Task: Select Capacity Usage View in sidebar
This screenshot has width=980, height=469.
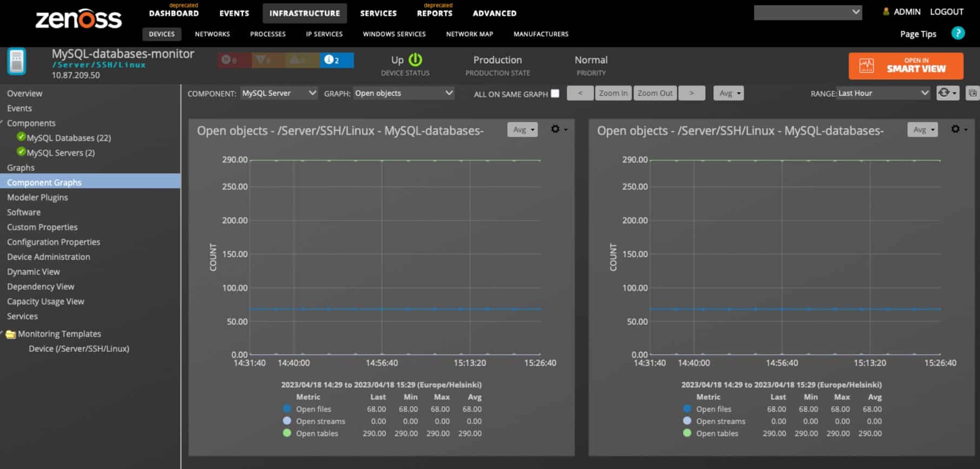Action: pyautogui.click(x=45, y=301)
